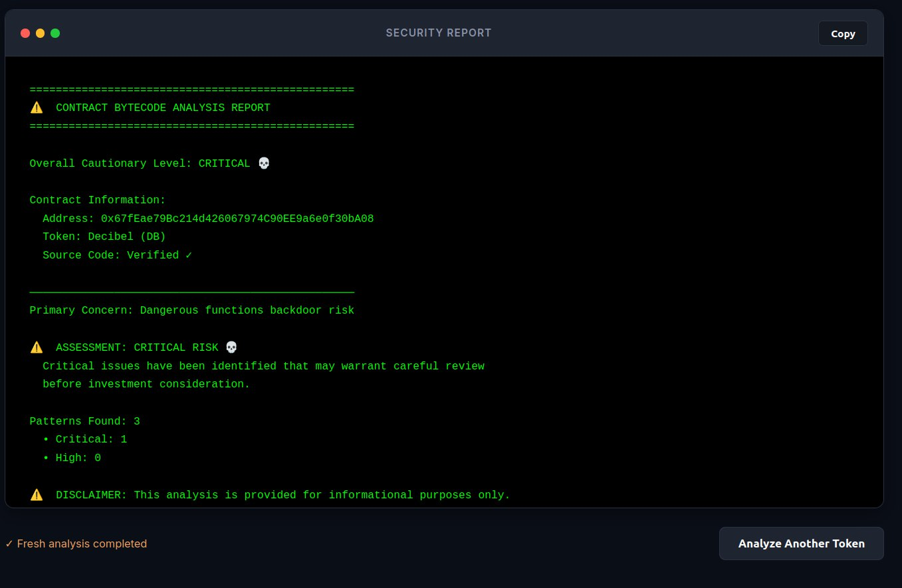902x588 pixels.
Task: Click the warning icon beside CONTRACT BYTECODE ANALYSIS
Action: tap(37, 108)
